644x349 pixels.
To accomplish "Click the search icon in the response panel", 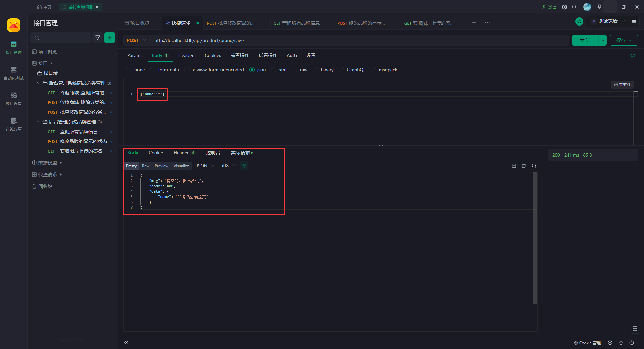I will click(534, 166).
